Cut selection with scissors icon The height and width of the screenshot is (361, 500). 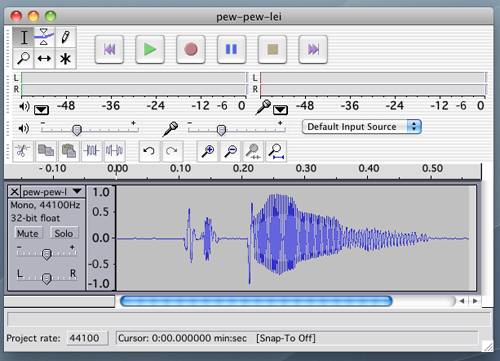point(23,151)
